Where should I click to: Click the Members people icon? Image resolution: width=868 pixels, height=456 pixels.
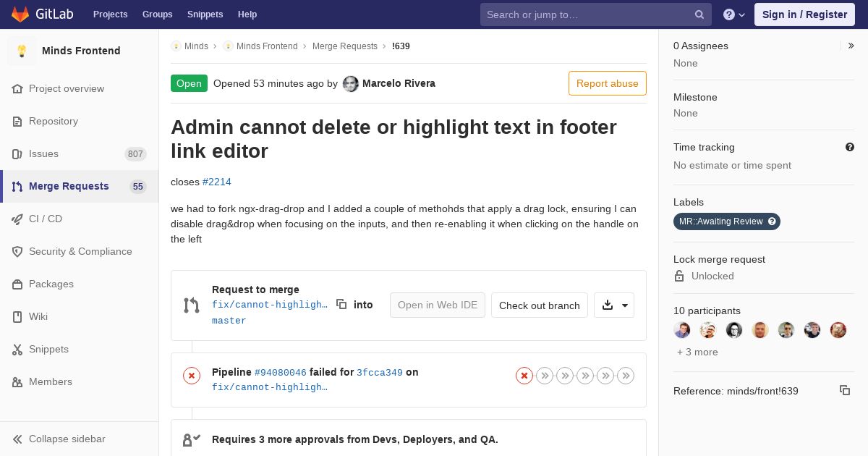coord(17,381)
